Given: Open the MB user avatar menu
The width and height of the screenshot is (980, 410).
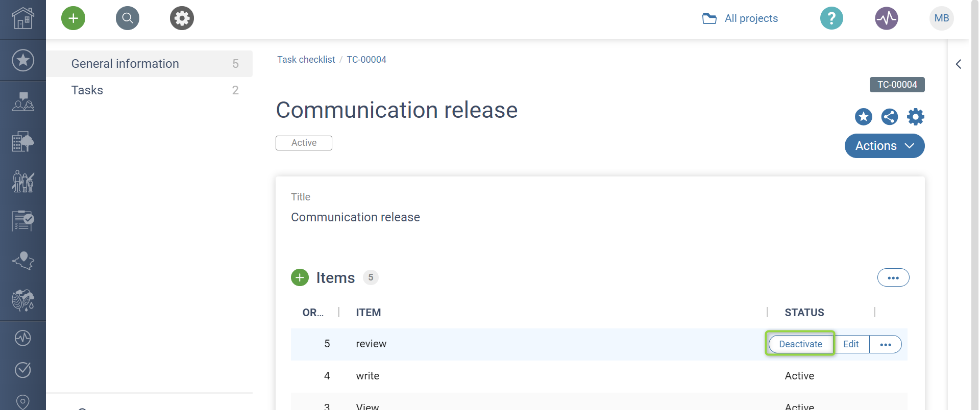Looking at the screenshot, I should click(x=941, y=18).
